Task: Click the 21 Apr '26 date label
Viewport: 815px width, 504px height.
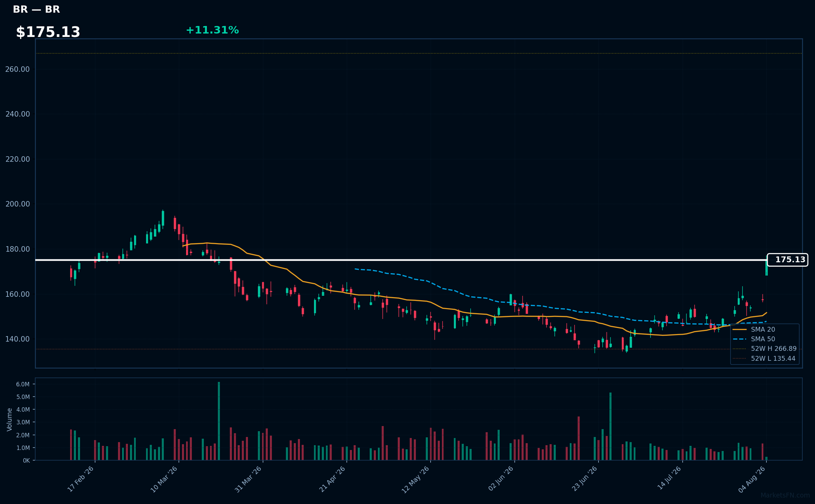Action: (x=332, y=479)
